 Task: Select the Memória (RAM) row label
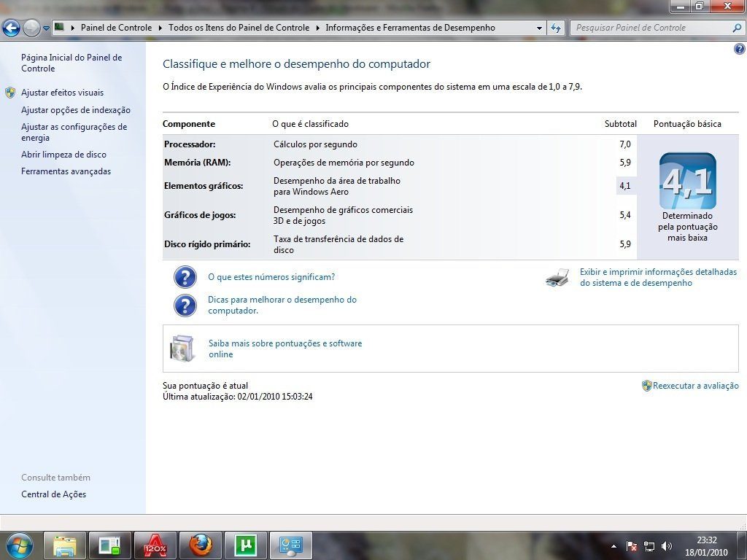click(197, 163)
